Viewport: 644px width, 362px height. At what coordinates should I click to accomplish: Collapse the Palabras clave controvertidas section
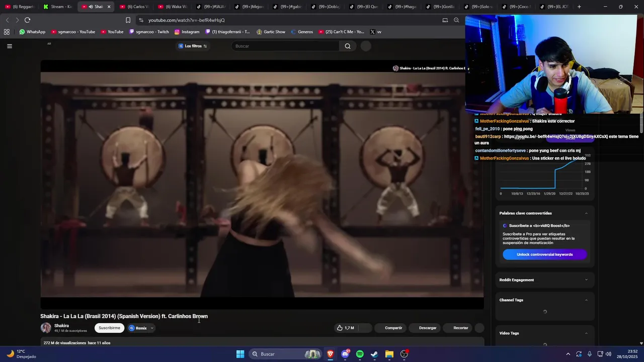[x=586, y=213]
